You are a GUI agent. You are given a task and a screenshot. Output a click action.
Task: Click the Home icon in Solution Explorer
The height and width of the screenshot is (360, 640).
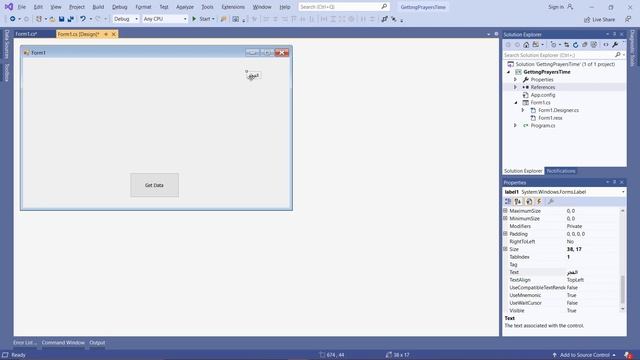tap(526, 45)
